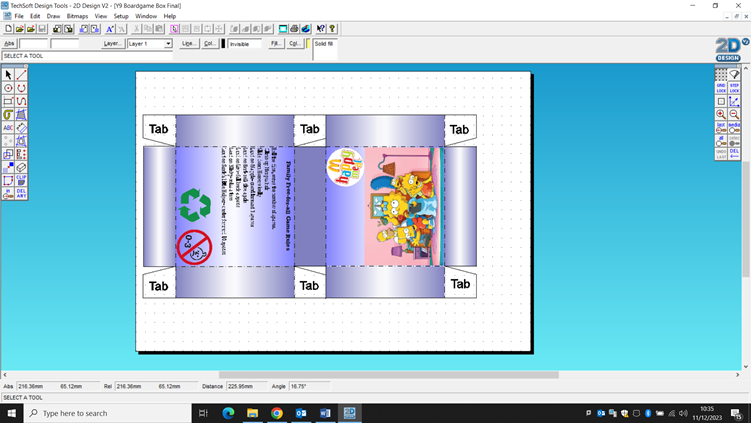This screenshot has height=423, width=751.
Task: Open the Help menu
Action: (x=170, y=16)
